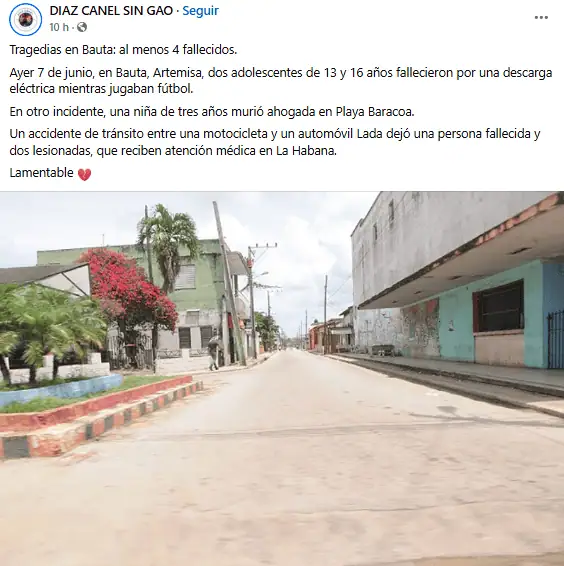The width and height of the screenshot is (564, 566).
Task: Click the paragraph about the Lada accident
Action: point(275,142)
